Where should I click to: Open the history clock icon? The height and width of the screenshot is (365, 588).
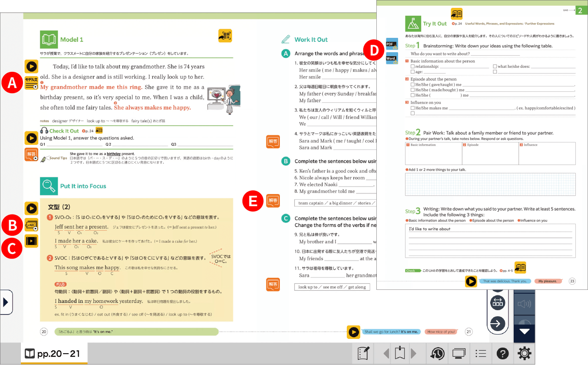point(438,353)
